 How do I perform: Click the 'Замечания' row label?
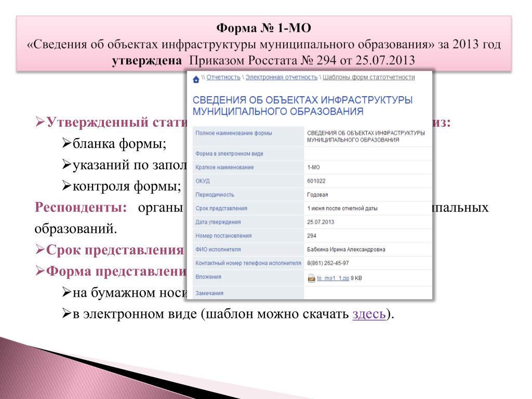(x=209, y=293)
